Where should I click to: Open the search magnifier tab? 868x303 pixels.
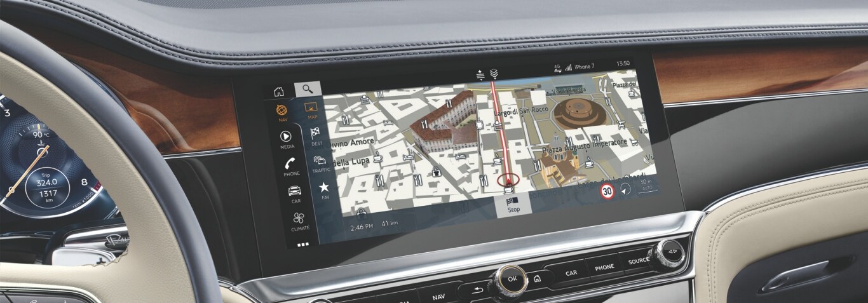click(x=308, y=90)
